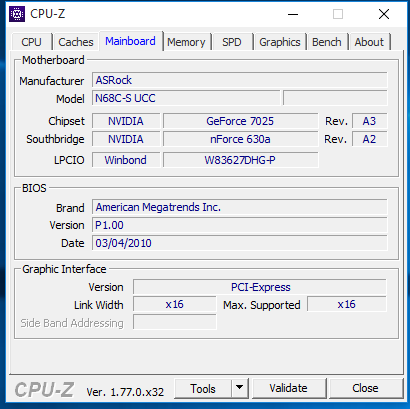Click the CPU-Z title text in title bar

tap(48, 14)
